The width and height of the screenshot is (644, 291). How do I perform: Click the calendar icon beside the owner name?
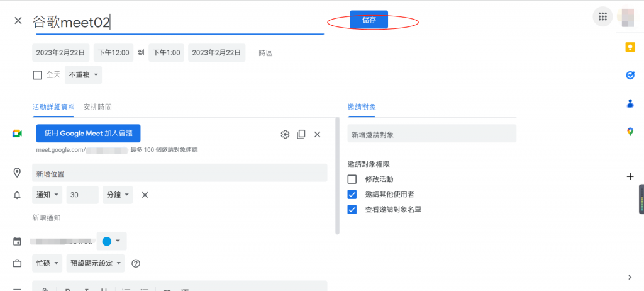(17, 242)
